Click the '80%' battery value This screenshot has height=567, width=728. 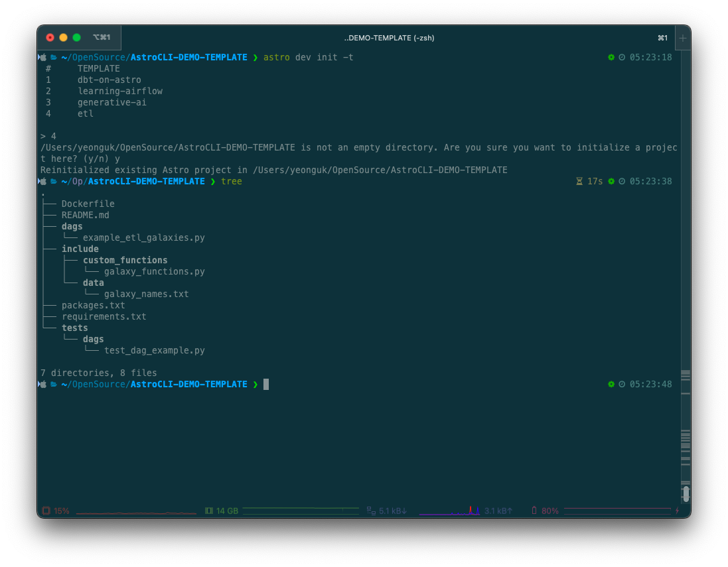tap(549, 511)
